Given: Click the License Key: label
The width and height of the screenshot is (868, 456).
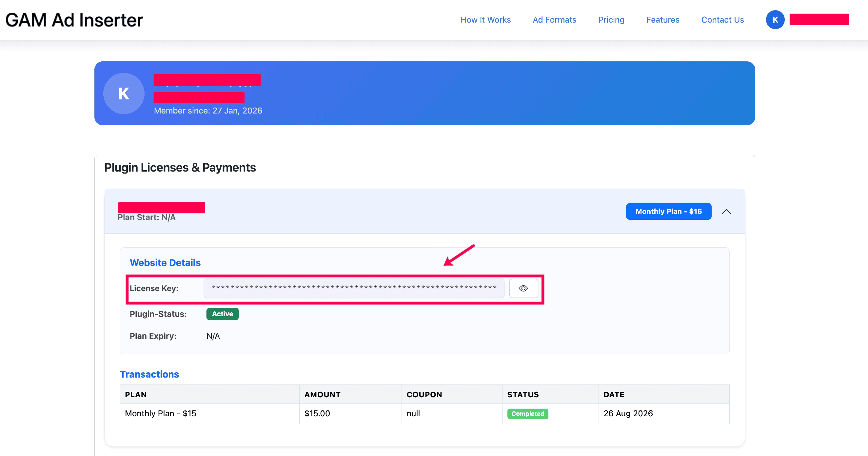Looking at the screenshot, I should [154, 289].
